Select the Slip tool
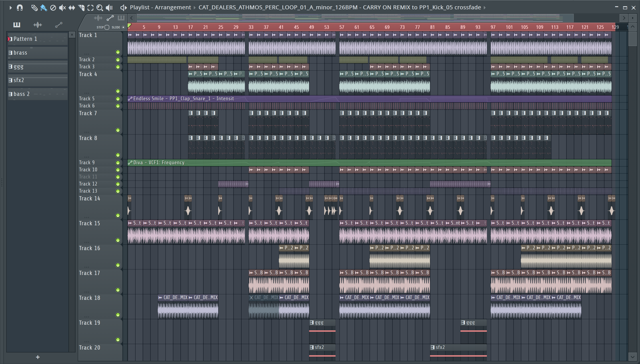Screen dimensions: 640x364 point(72,8)
